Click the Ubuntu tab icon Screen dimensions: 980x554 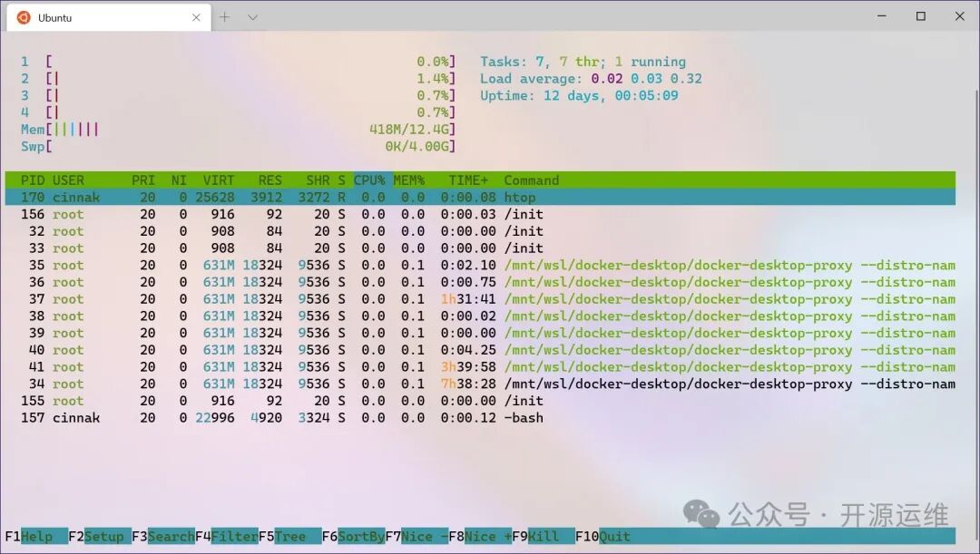24,17
